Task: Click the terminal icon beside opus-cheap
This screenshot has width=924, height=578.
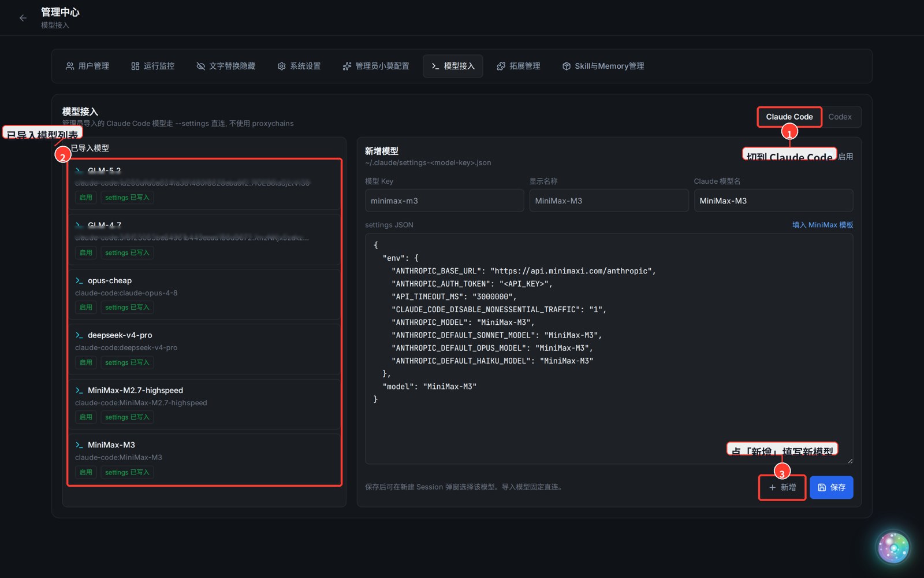Action: click(79, 280)
